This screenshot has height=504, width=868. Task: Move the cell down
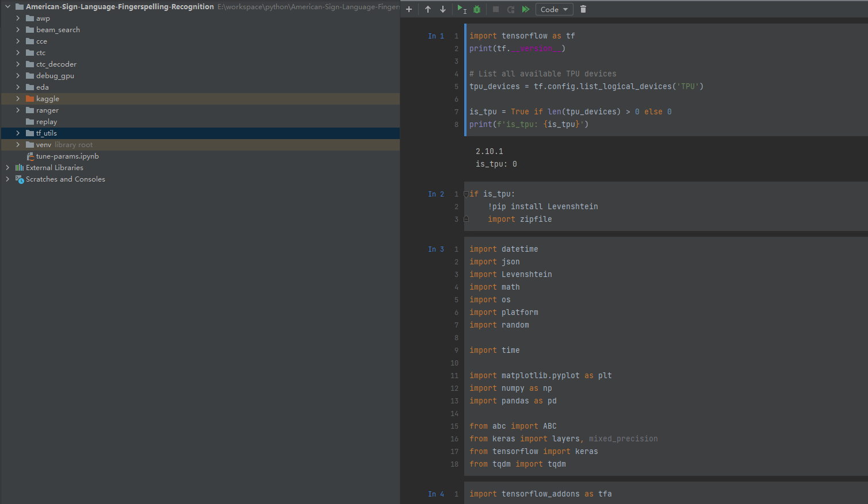443,9
